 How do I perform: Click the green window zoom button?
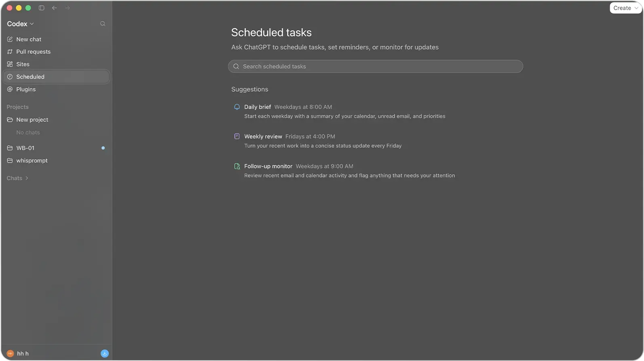pyautogui.click(x=28, y=8)
